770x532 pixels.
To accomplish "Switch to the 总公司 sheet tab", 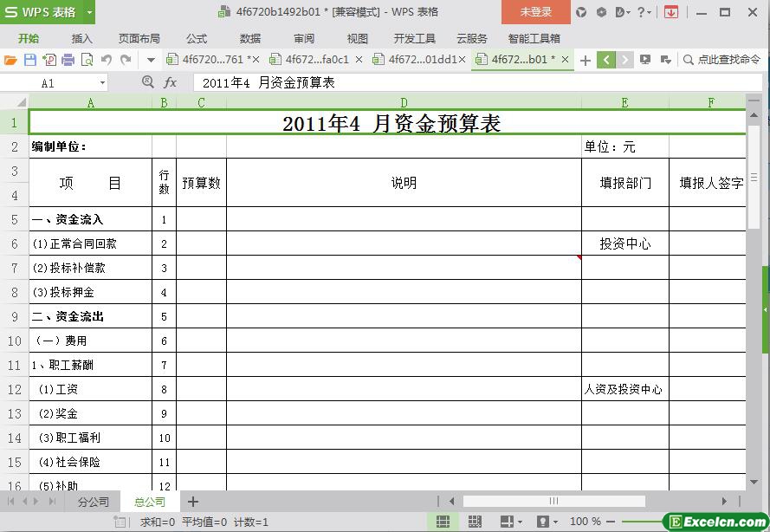I will [150, 502].
